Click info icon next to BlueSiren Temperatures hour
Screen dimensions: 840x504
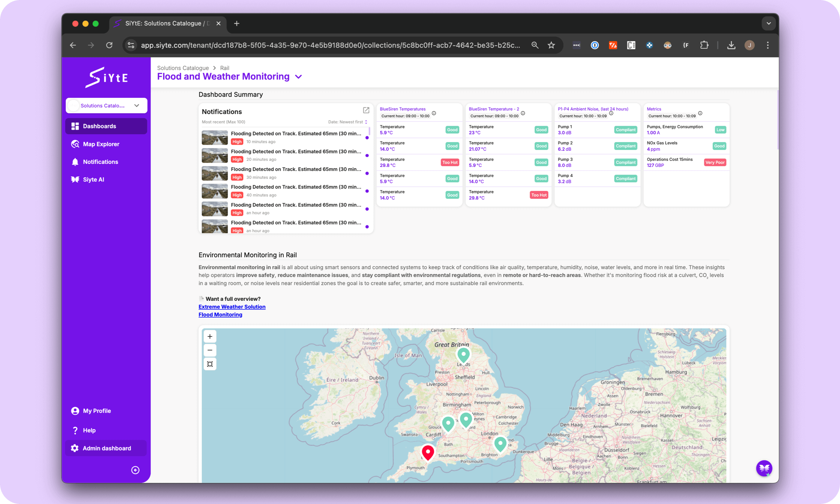pos(434,113)
